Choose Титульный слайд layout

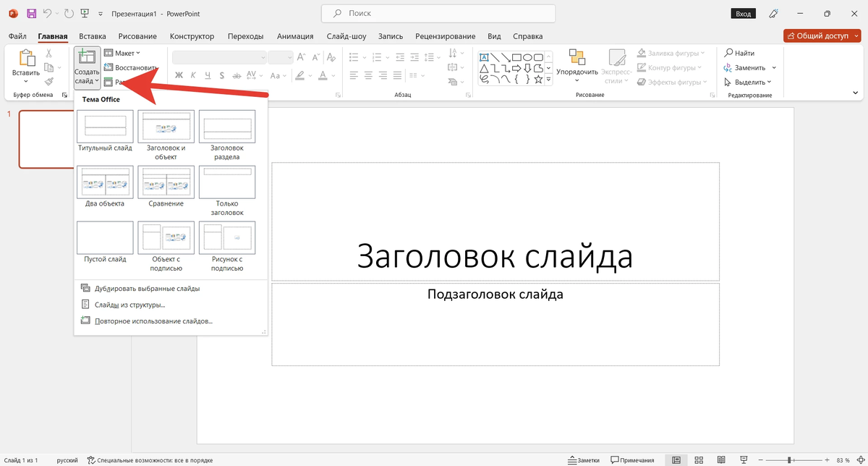coord(105,131)
